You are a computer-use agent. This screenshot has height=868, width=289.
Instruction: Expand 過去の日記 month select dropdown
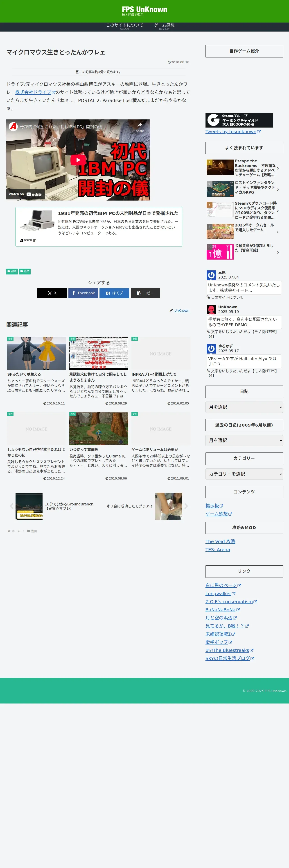[244, 440]
